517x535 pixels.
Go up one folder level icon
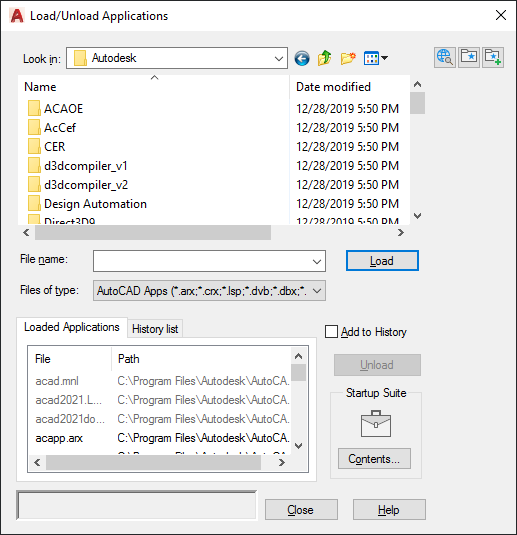tap(325, 58)
